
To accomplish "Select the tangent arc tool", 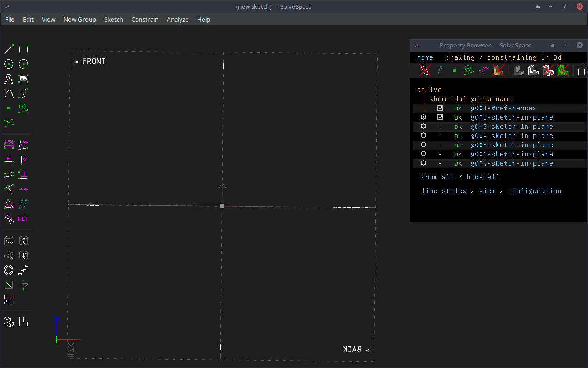I will 9,93.
